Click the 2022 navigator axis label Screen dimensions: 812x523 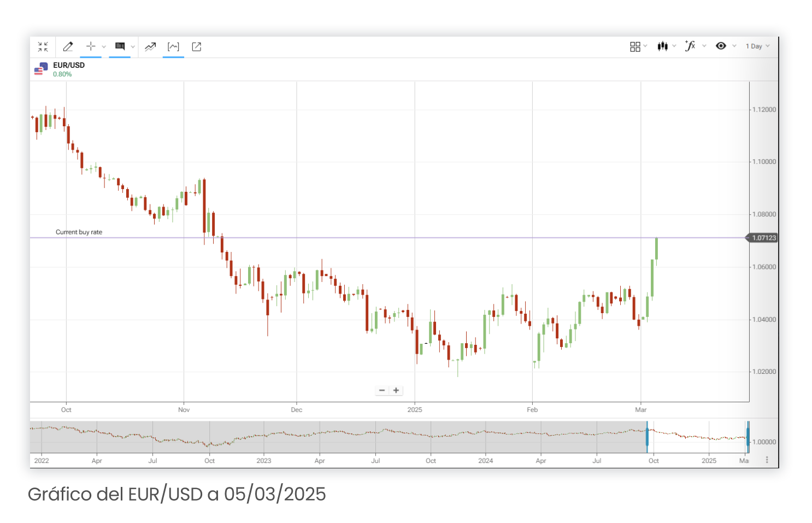42,461
